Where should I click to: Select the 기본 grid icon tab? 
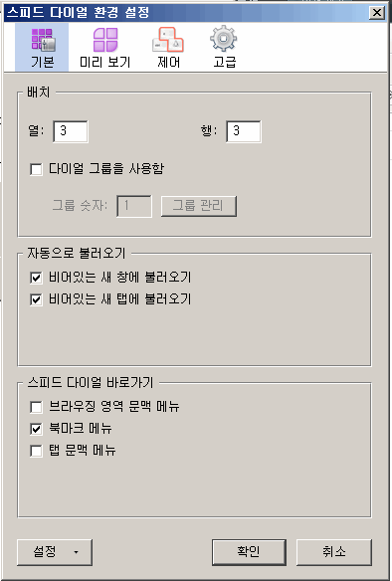(42, 47)
